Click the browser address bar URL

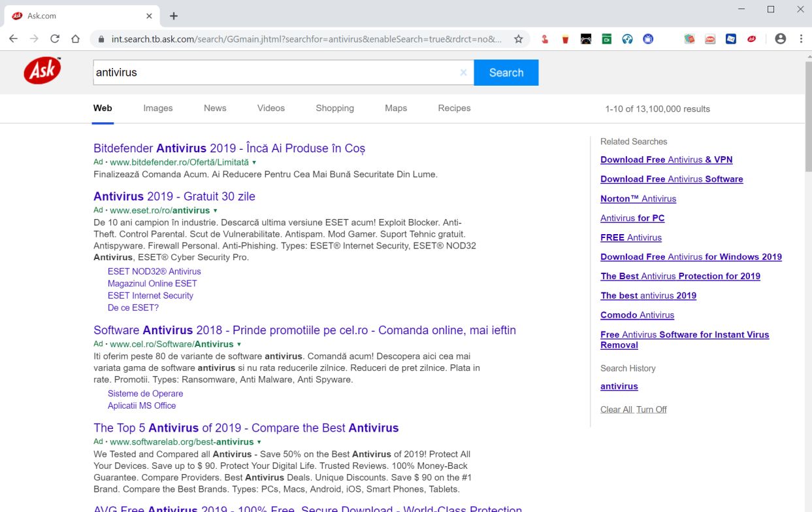[x=306, y=39]
